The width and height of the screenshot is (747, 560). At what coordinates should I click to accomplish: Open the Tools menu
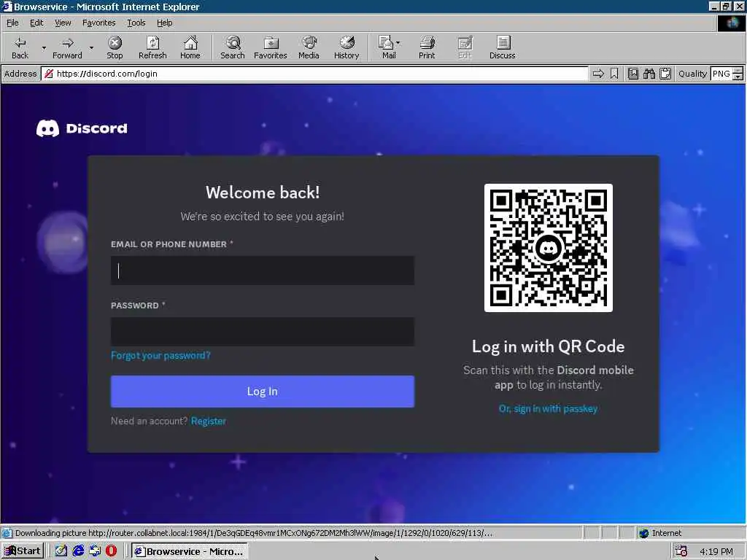pos(136,23)
